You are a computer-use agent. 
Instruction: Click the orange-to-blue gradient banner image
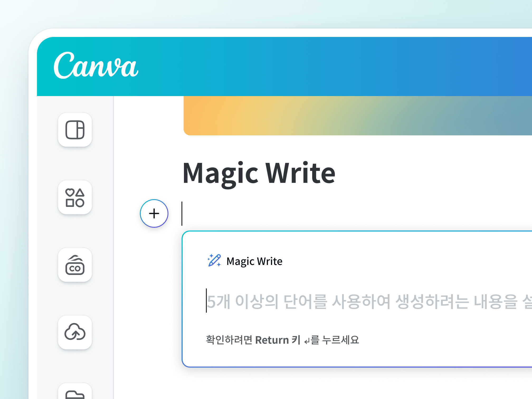[x=356, y=116]
